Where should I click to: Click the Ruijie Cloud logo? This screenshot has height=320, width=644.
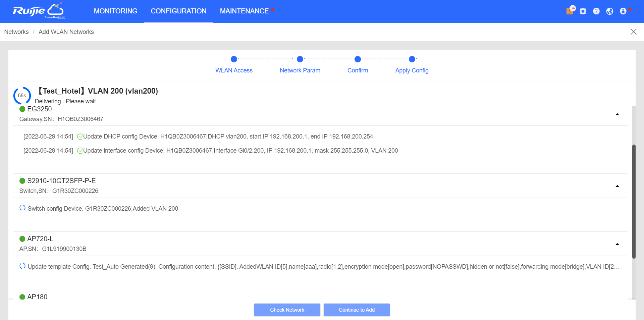click(39, 11)
